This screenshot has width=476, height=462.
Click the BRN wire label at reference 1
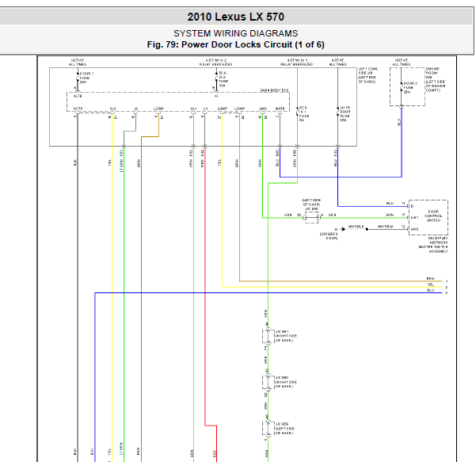(x=431, y=278)
